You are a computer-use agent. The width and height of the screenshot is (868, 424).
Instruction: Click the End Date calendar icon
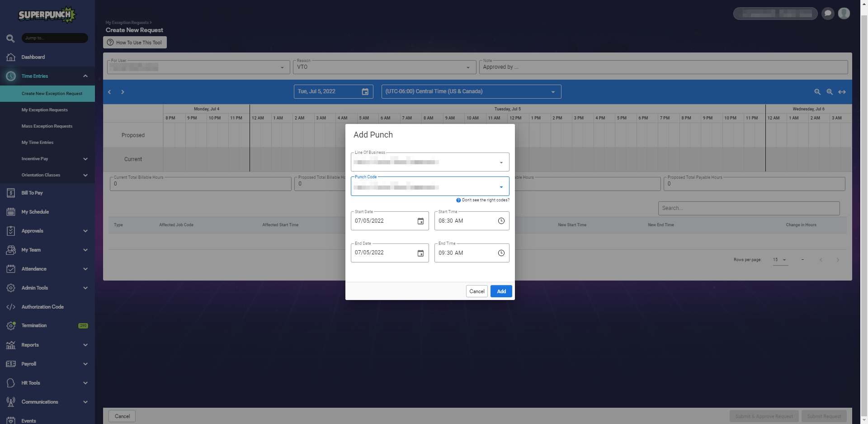pos(420,253)
